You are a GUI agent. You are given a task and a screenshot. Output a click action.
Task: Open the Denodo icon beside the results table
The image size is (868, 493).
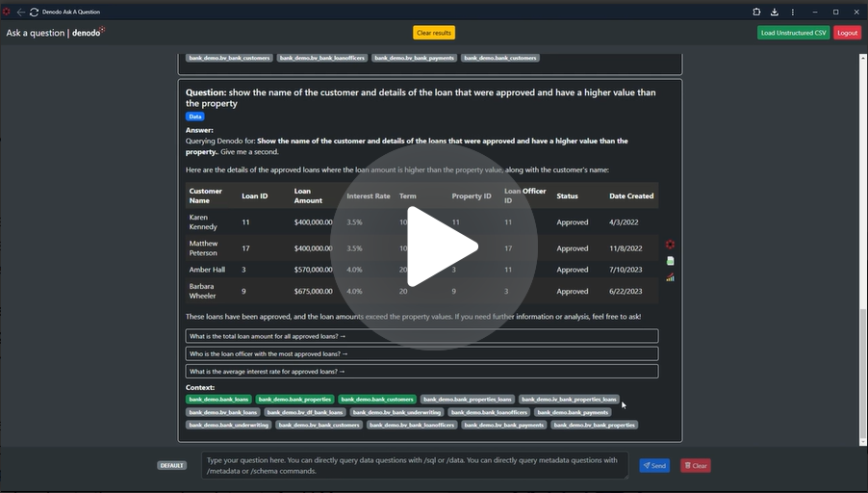[670, 245]
